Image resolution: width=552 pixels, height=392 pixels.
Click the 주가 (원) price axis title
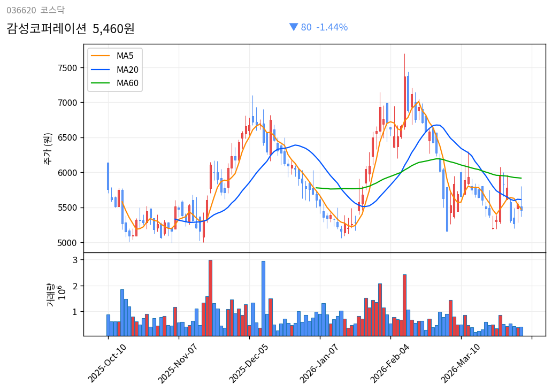tap(48, 148)
